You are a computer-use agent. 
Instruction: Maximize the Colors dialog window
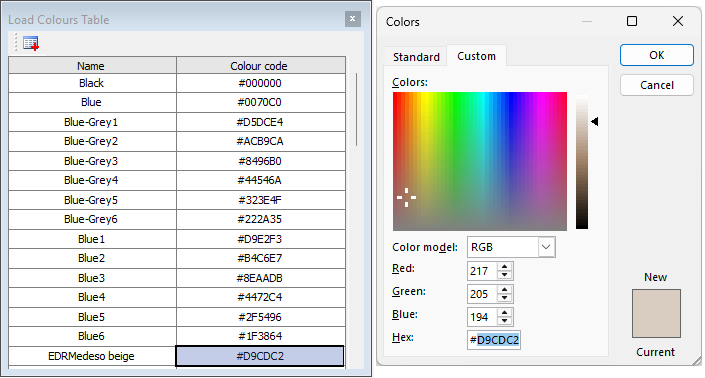coord(632,21)
